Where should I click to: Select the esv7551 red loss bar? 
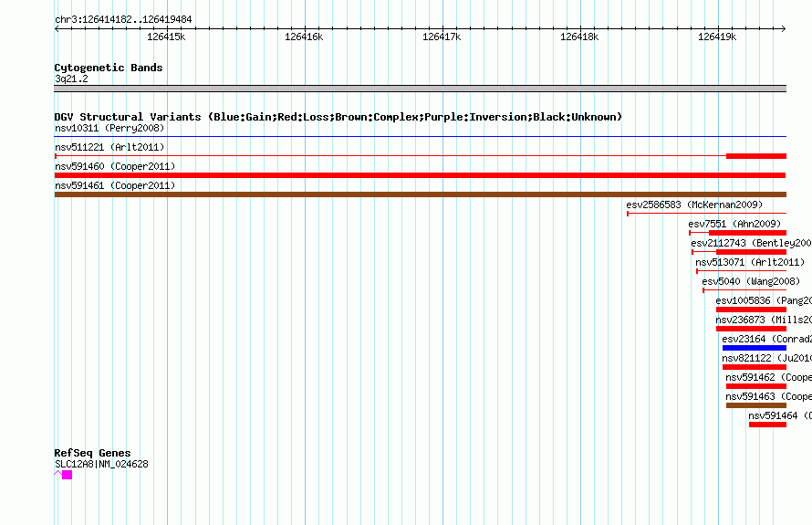pos(747,233)
